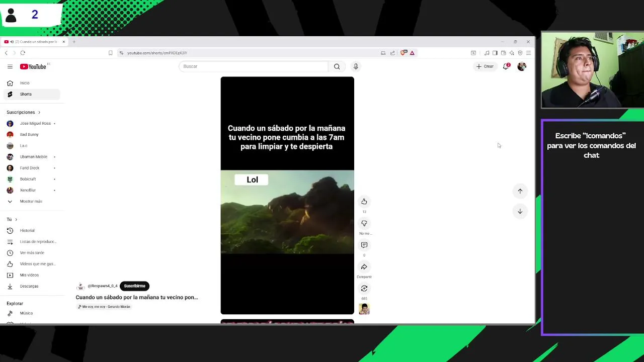Open Descargas in sidebar
Image resolution: width=644 pixels, height=362 pixels.
(31, 286)
